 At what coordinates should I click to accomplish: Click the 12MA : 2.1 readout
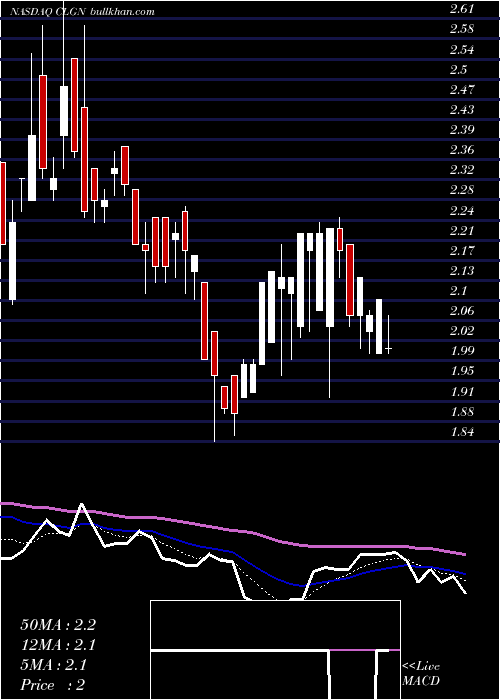pyautogui.click(x=58, y=645)
